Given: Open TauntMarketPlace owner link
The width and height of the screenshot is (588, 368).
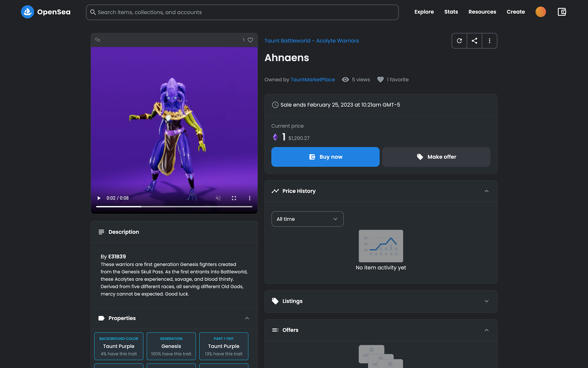Looking at the screenshot, I should [x=312, y=79].
